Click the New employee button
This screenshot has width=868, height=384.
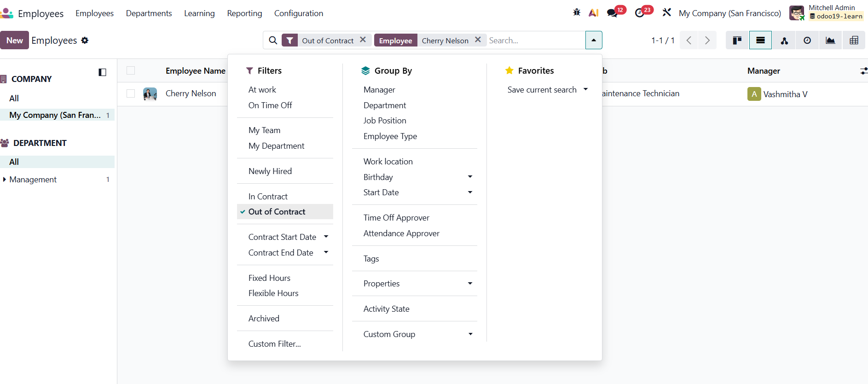pos(15,41)
